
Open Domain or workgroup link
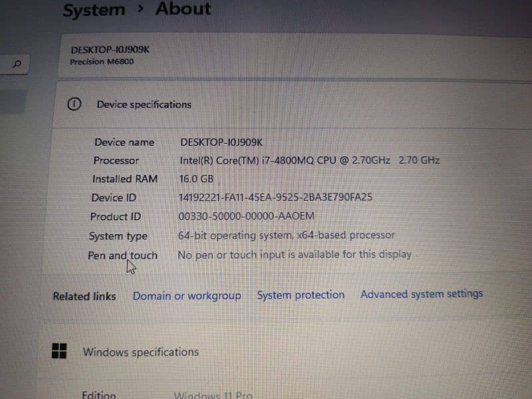[x=186, y=296]
